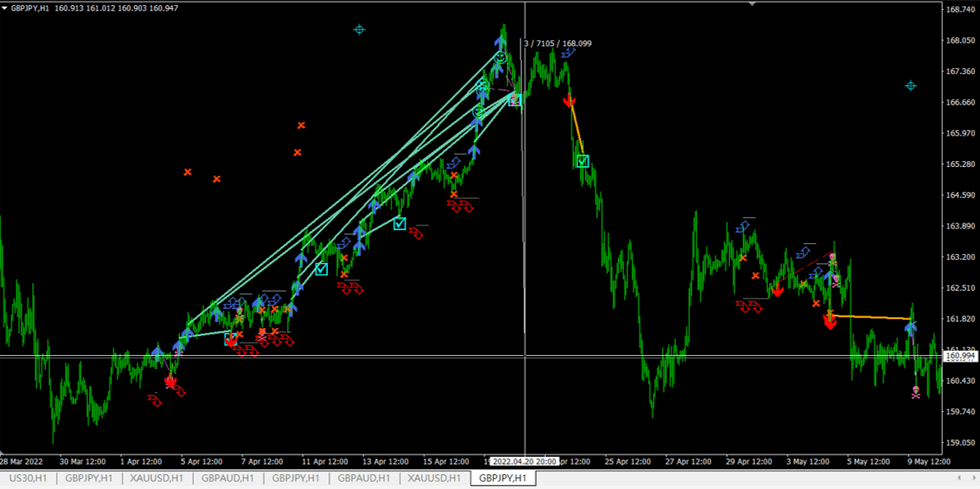
Task: Click the pink skull marker at the chart's lower right
Action: click(x=915, y=391)
